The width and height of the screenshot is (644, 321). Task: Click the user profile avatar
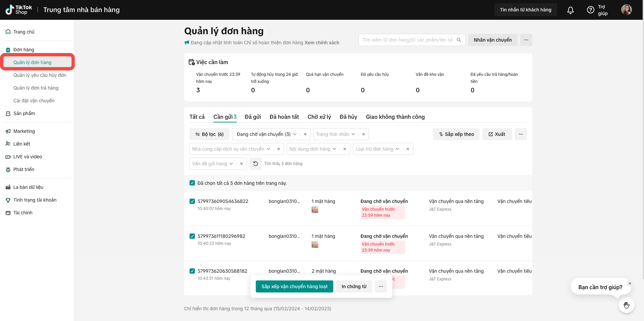(626, 10)
